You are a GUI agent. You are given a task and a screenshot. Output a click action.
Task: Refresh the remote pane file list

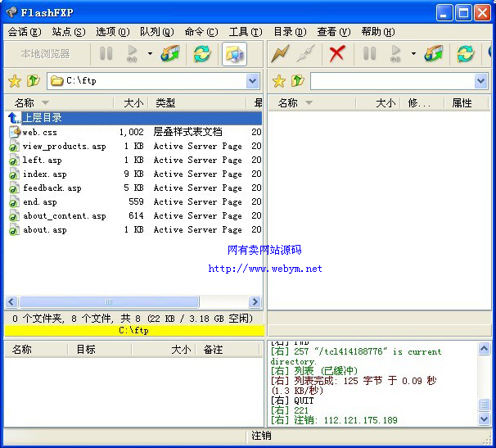coord(466,53)
